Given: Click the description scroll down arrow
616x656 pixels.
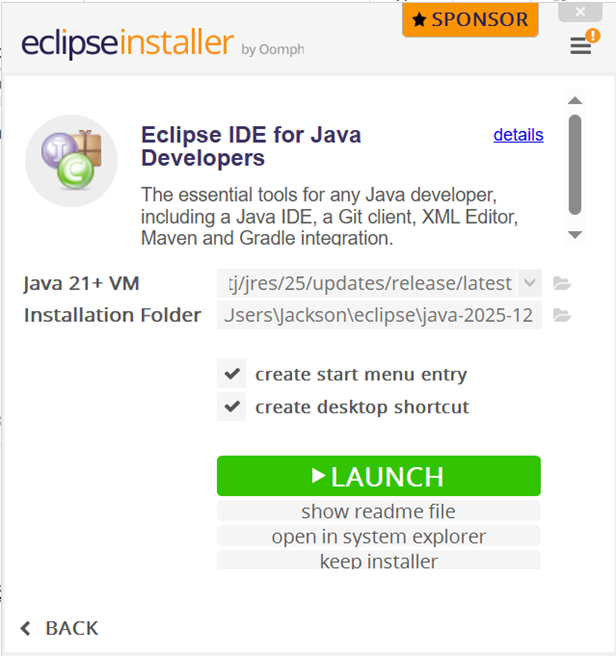Looking at the screenshot, I should (575, 235).
